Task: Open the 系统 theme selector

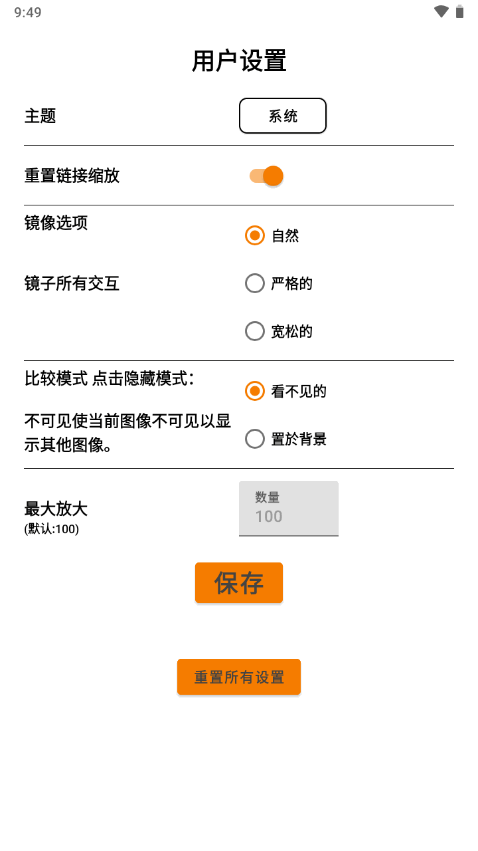Action: tap(283, 116)
